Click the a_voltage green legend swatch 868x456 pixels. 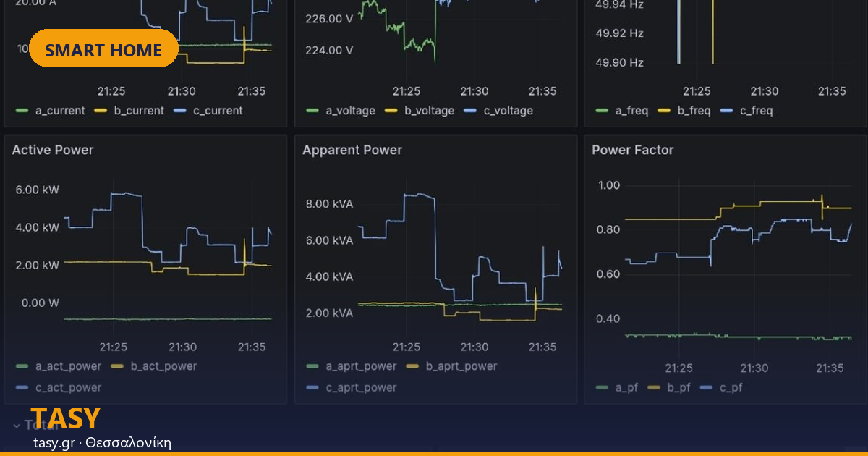coord(312,111)
